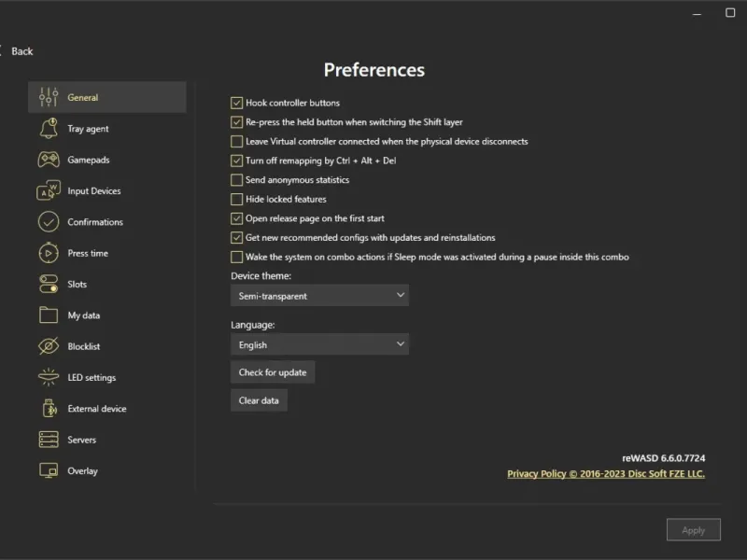Check the Hide locked features option
747x560 pixels.
click(x=237, y=199)
